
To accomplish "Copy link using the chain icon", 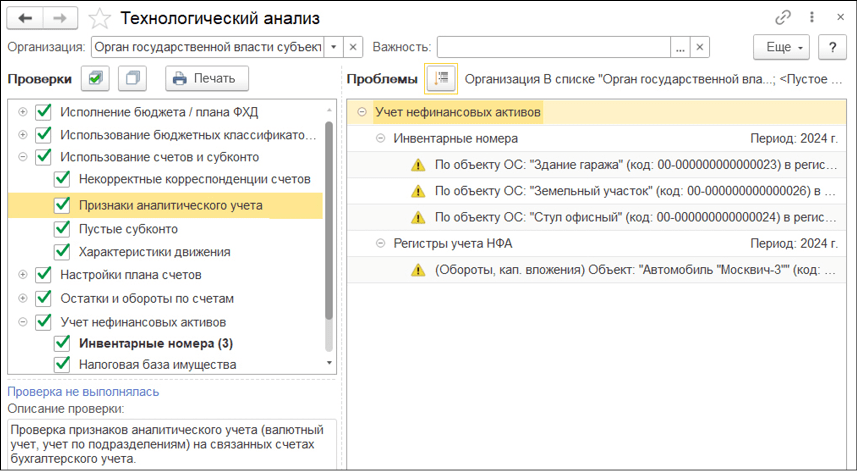I will (783, 18).
